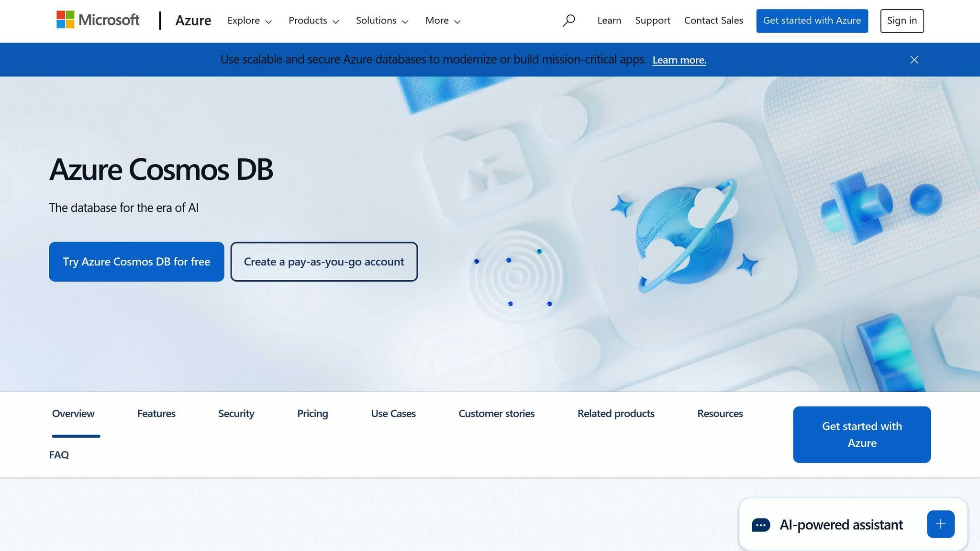
Task: Click Create a pay-as-you-go account
Action: tap(324, 262)
